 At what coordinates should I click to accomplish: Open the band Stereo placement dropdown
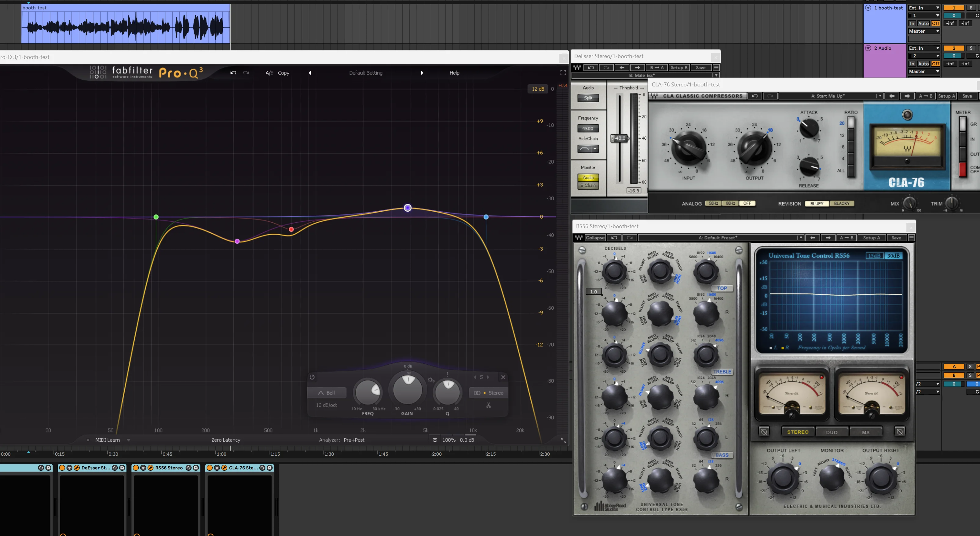pyautogui.click(x=488, y=392)
